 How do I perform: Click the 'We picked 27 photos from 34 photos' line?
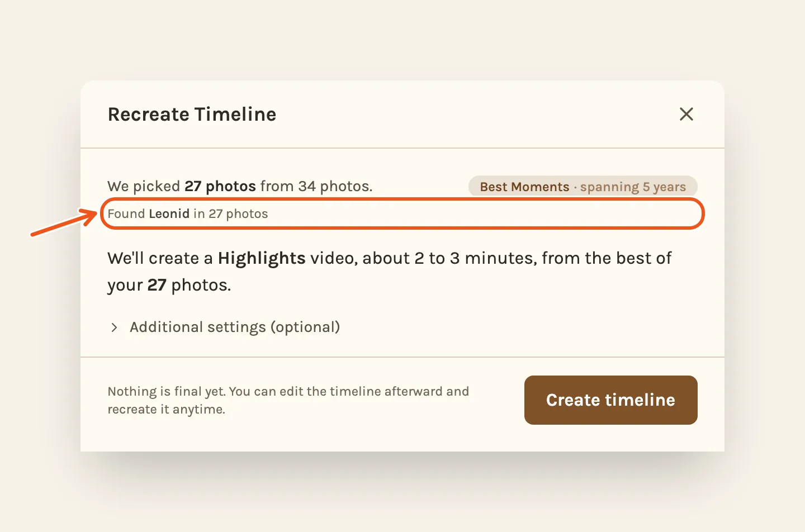tap(240, 186)
